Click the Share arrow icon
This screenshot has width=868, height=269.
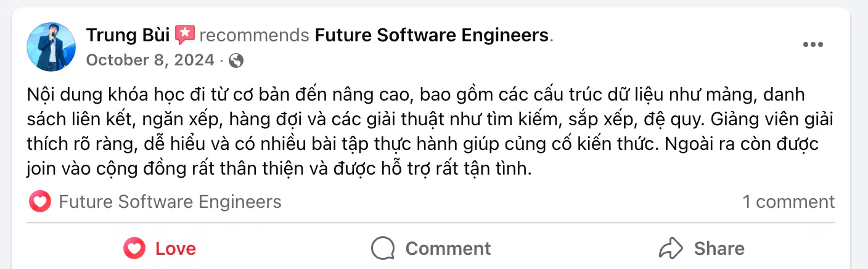[x=670, y=249]
